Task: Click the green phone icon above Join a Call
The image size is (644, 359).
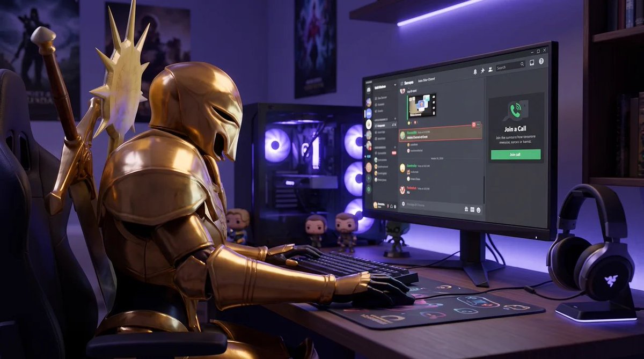Action: (515, 111)
